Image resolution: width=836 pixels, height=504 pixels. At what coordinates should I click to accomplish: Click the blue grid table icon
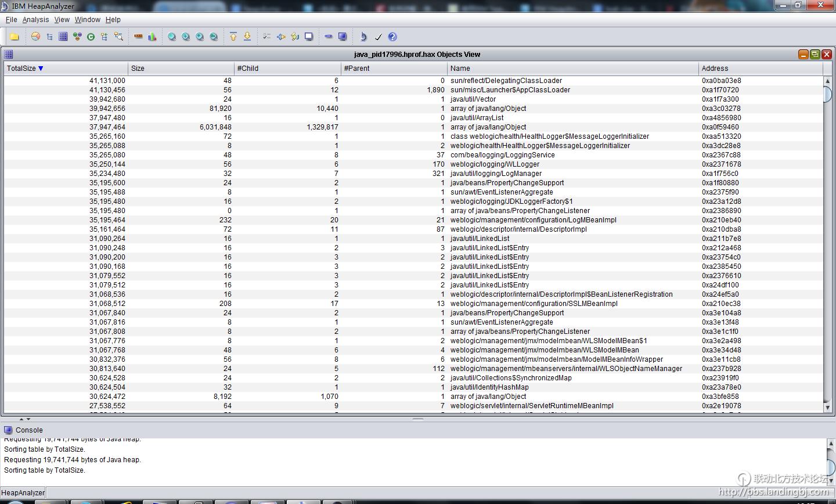point(63,37)
